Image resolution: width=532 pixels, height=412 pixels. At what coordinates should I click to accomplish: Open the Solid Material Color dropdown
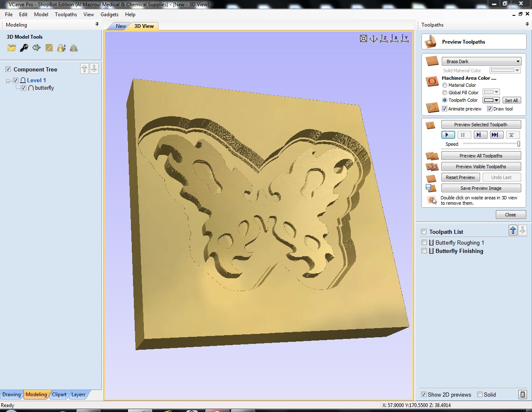[x=505, y=70]
